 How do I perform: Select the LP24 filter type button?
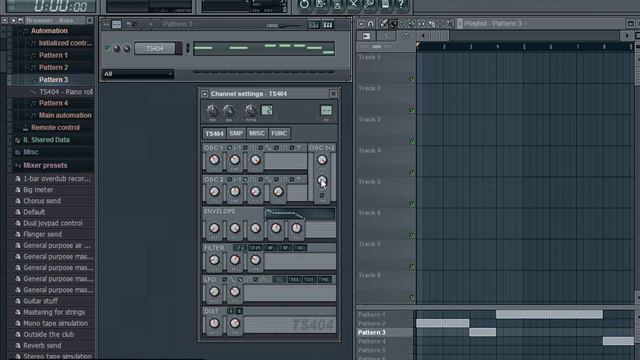coord(255,248)
